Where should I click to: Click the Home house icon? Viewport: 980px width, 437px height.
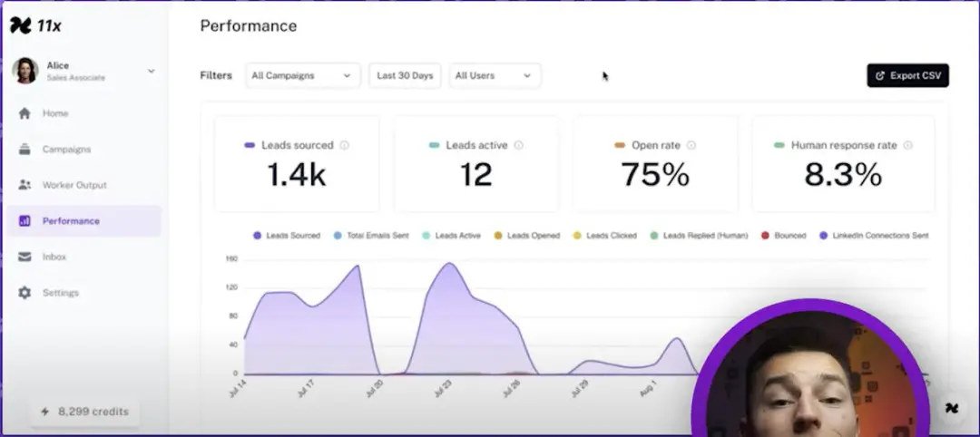[24, 113]
